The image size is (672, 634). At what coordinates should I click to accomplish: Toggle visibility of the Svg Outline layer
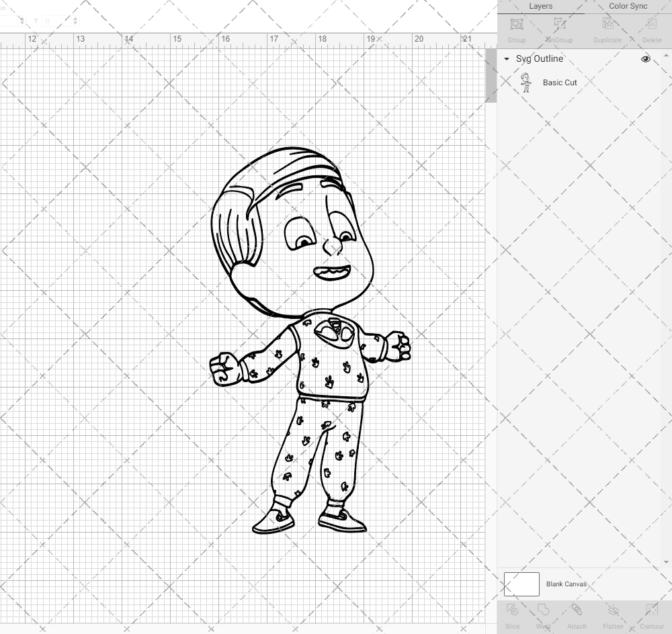(645, 59)
